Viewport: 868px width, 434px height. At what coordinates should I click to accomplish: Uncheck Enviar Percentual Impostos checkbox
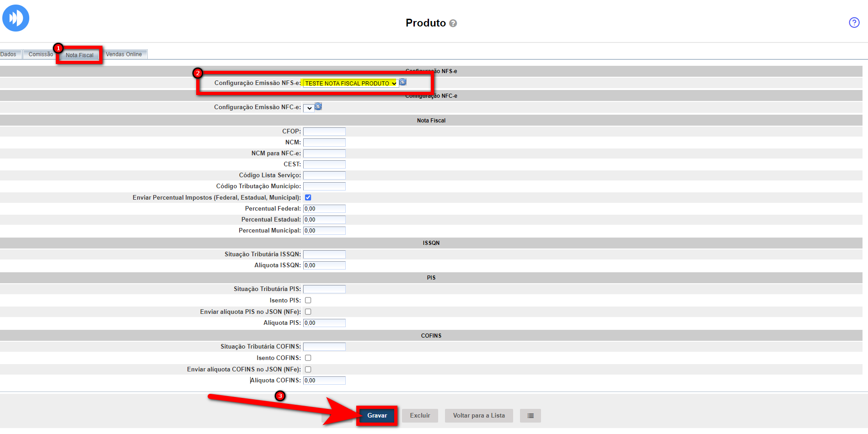308,197
